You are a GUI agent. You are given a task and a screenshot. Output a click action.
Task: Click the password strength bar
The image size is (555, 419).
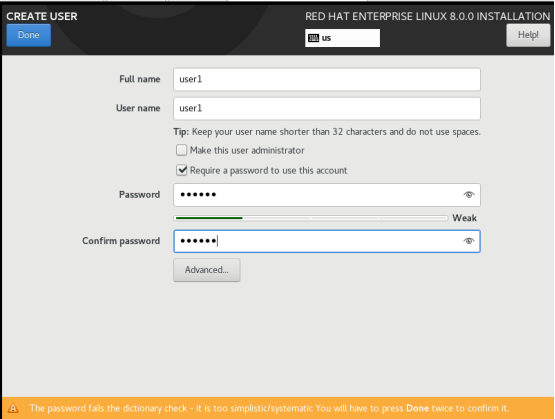[x=311, y=218]
